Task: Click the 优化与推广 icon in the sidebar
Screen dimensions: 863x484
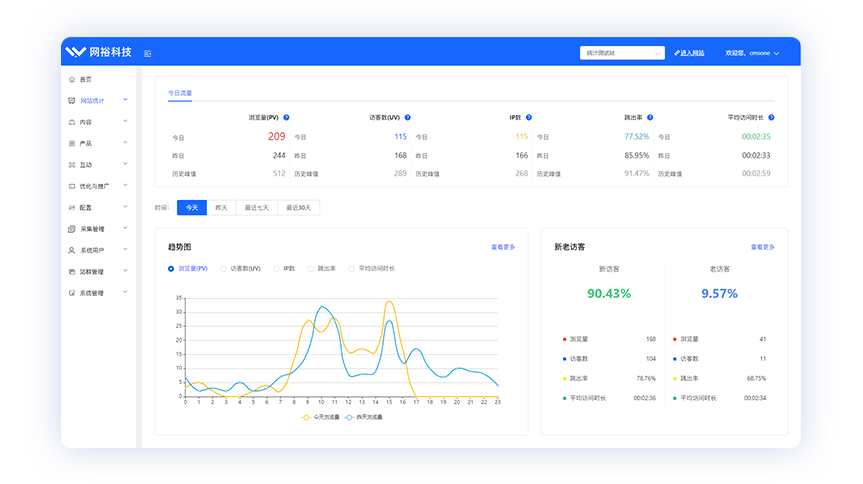Action: 72,186
